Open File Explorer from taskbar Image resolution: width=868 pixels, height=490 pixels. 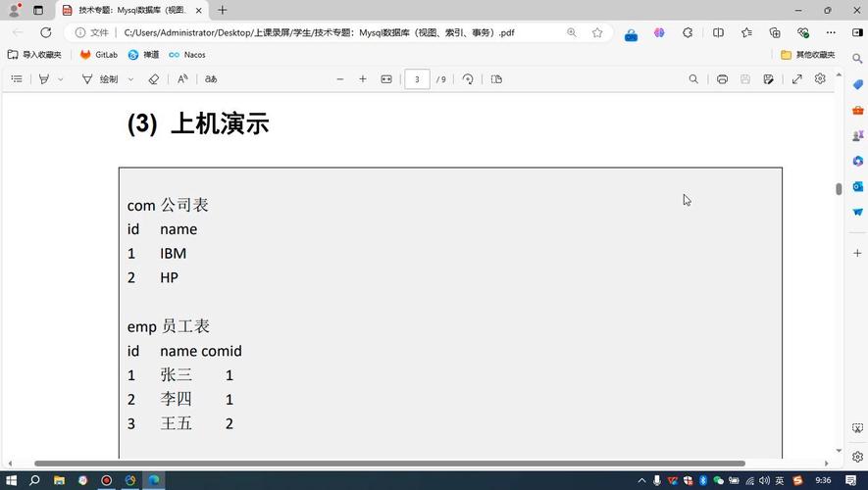(59, 480)
